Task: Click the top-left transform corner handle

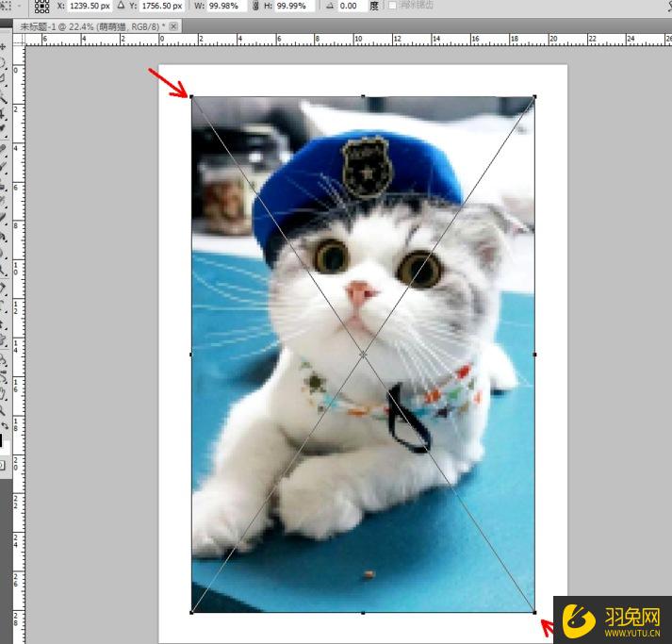Action: point(191,97)
